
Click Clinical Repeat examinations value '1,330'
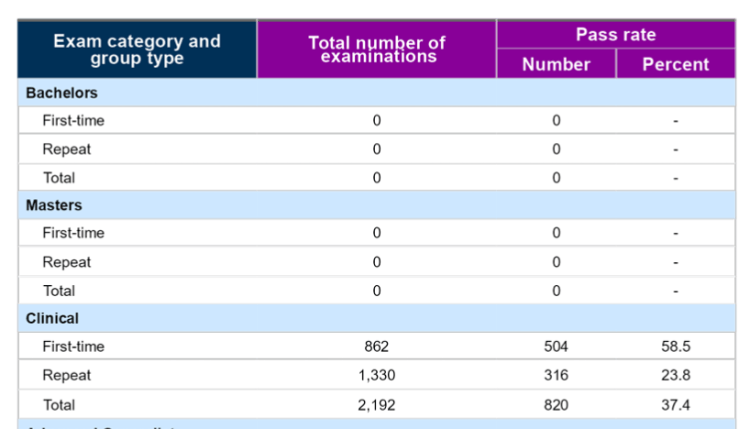[x=377, y=375]
